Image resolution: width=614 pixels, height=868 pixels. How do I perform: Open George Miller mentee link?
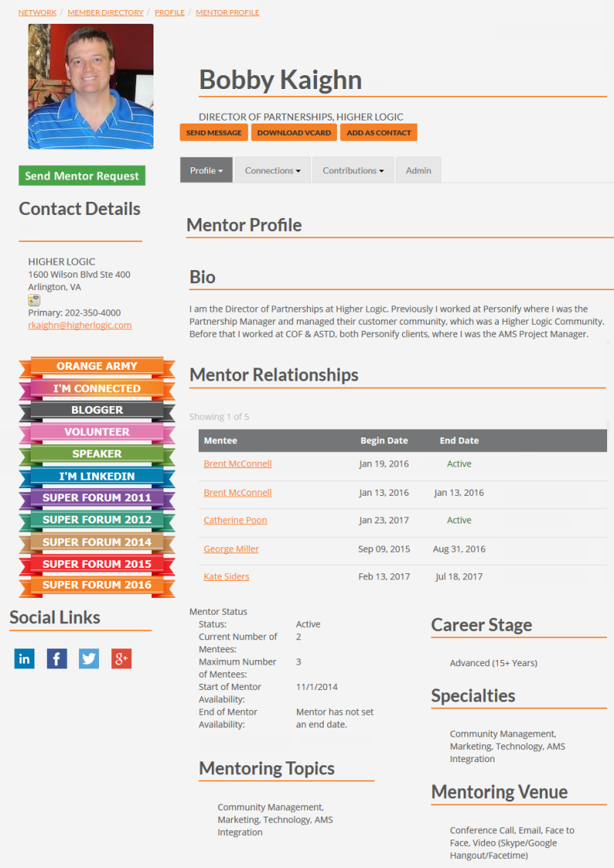click(x=231, y=550)
